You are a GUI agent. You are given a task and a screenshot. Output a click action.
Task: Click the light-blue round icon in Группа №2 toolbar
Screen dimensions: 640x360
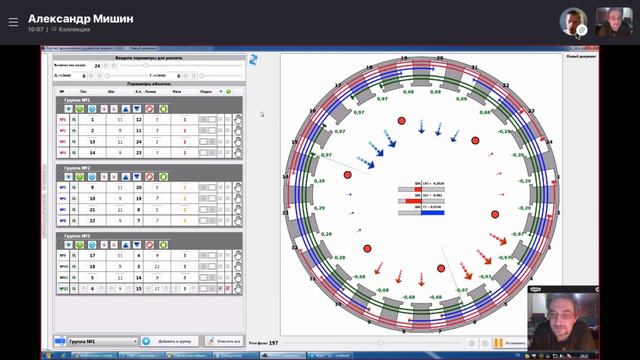pos(92,177)
